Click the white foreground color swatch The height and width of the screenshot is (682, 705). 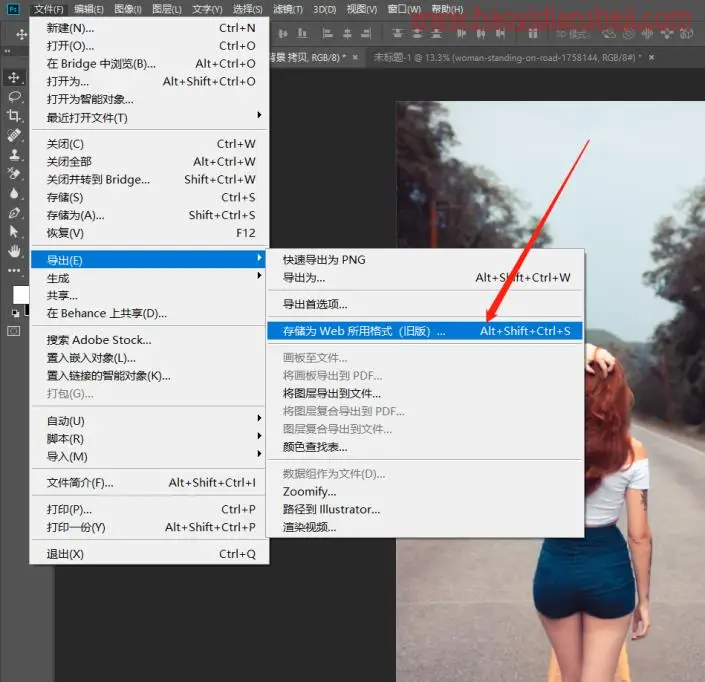21,295
